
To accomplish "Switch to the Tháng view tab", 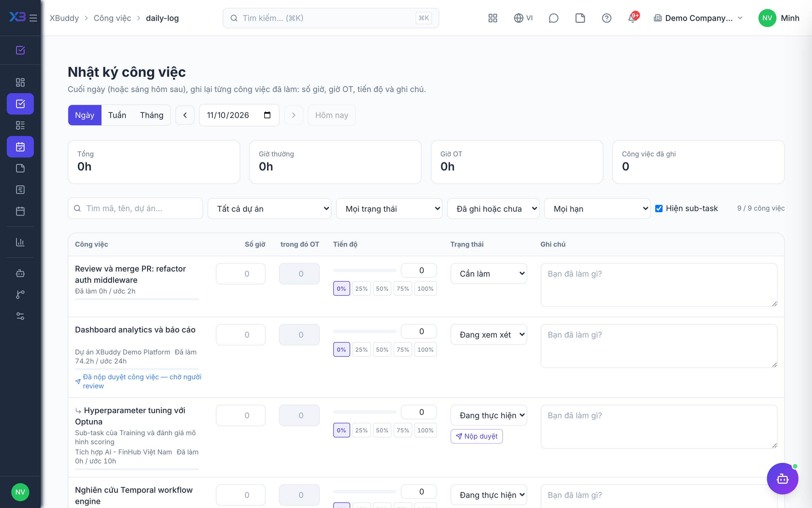I will click(152, 115).
